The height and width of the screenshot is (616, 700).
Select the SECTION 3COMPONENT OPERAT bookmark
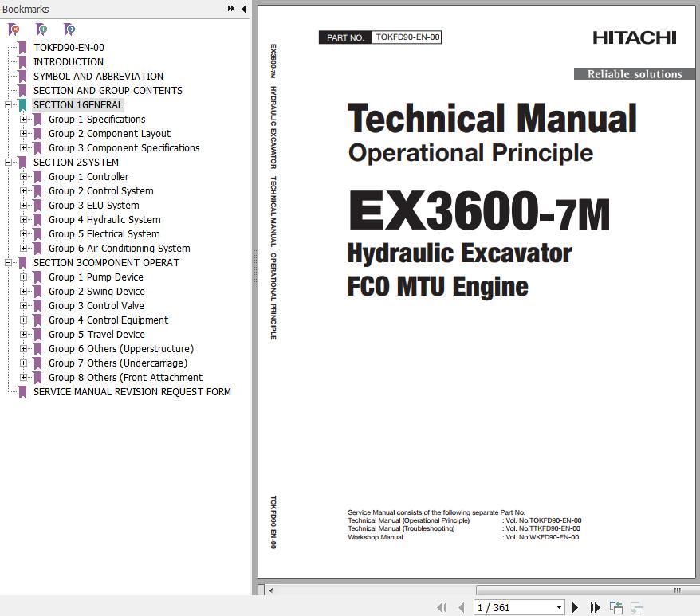[106, 263]
